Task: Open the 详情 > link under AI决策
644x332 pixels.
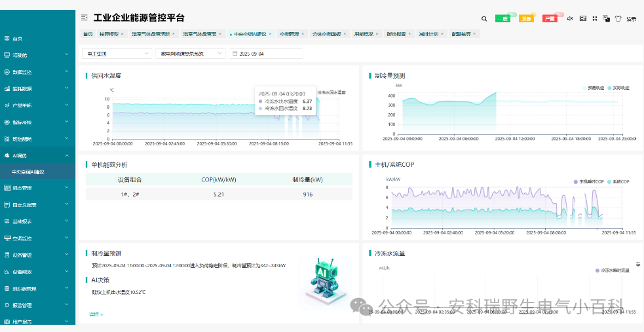Action: 96,314
